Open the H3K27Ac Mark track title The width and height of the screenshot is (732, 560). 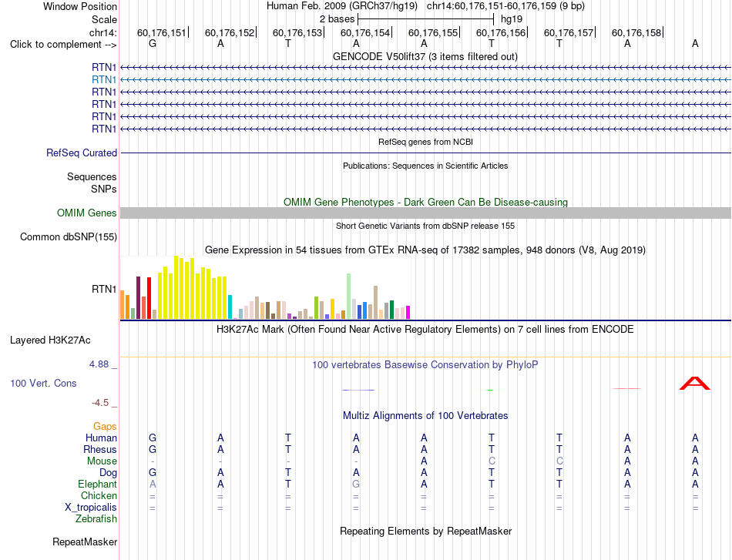click(x=425, y=330)
